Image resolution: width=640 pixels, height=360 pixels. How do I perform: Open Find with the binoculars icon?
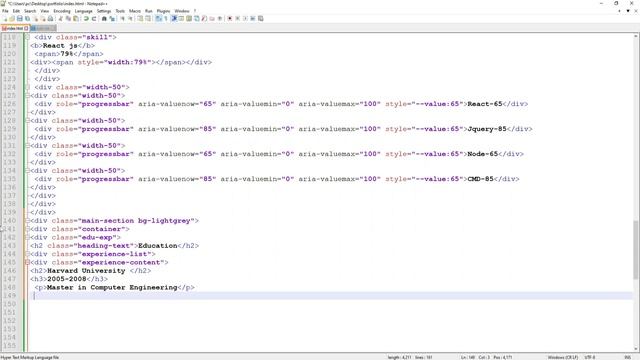(x=104, y=18)
